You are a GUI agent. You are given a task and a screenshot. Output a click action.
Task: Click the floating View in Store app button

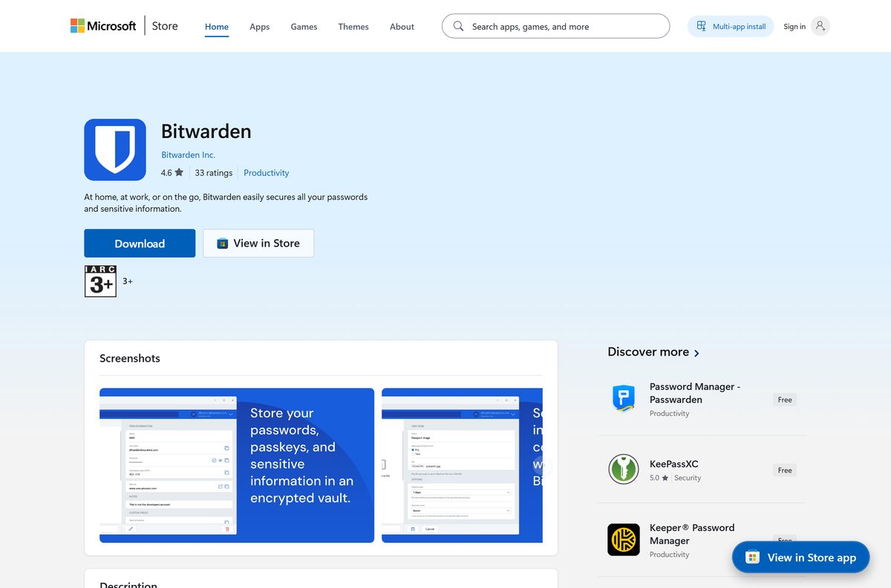(800, 557)
